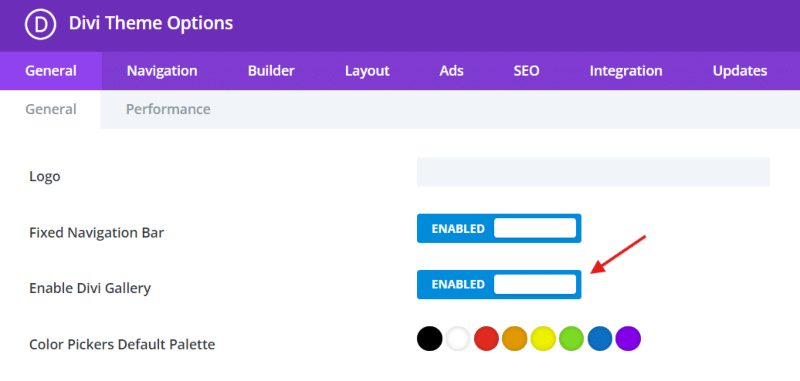Open the Updates tab
800x381 pixels.
coord(739,71)
